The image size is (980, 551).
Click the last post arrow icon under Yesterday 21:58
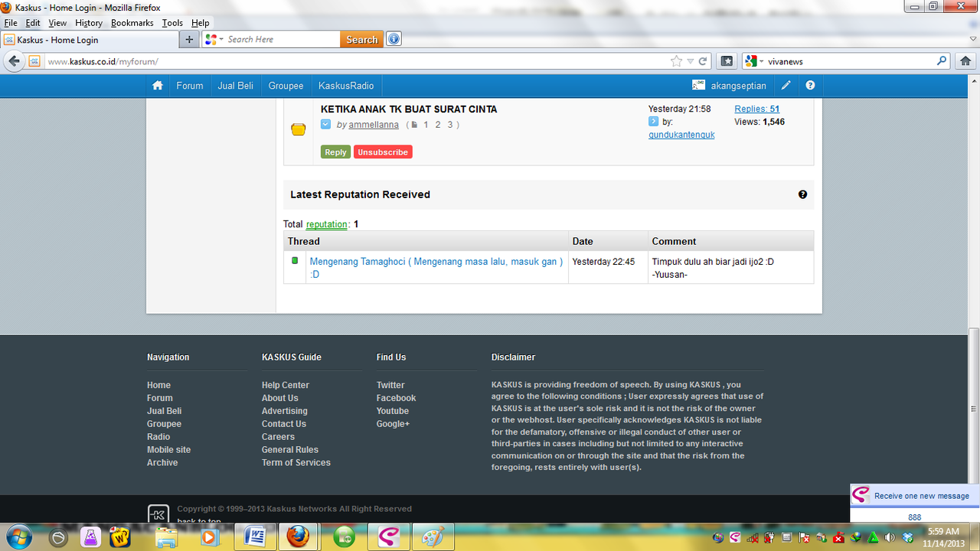[653, 121]
